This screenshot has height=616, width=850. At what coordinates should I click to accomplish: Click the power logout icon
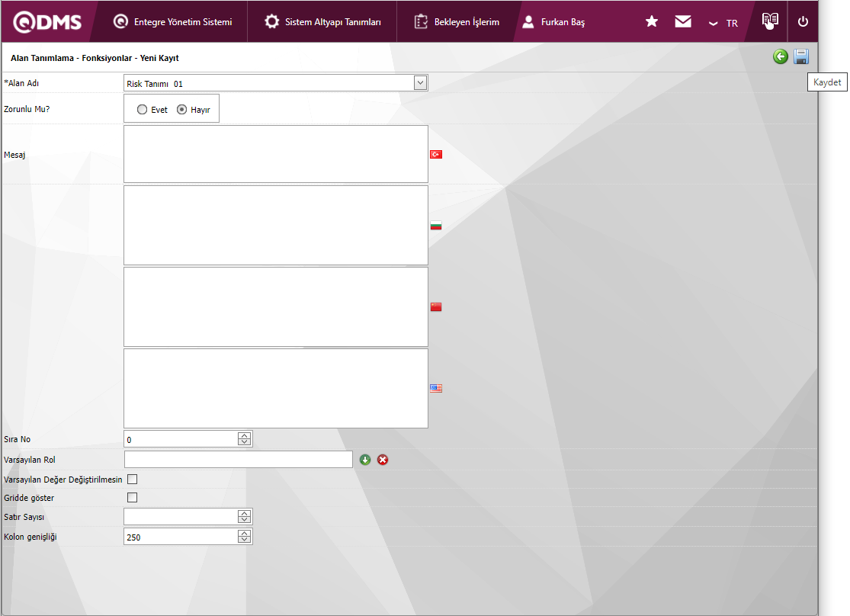point(803,21)
